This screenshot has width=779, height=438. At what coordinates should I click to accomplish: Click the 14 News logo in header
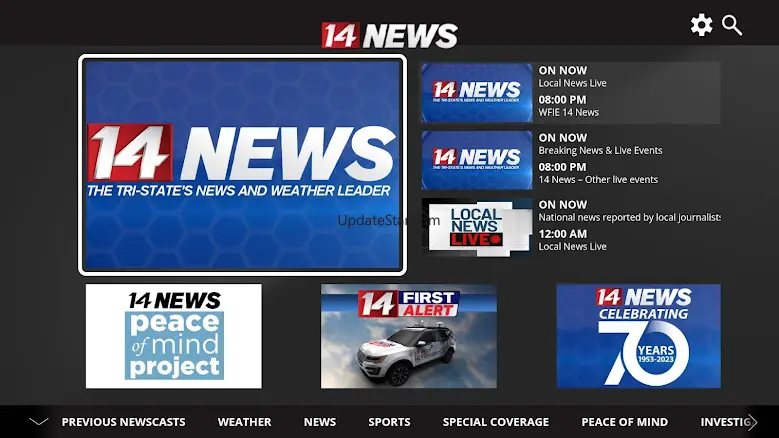click(x=390, y=35)
